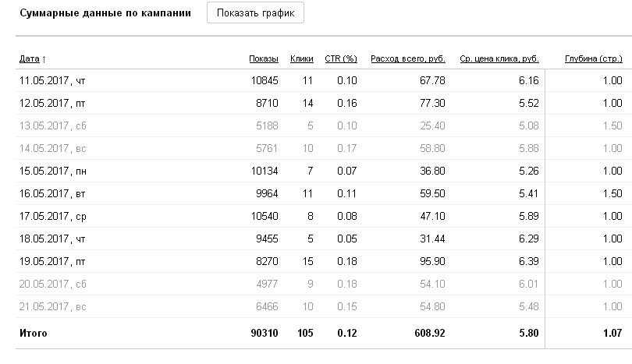Select the 15.05.2017, пн row date
Viewport: 632px width, 364px height.
53,171
